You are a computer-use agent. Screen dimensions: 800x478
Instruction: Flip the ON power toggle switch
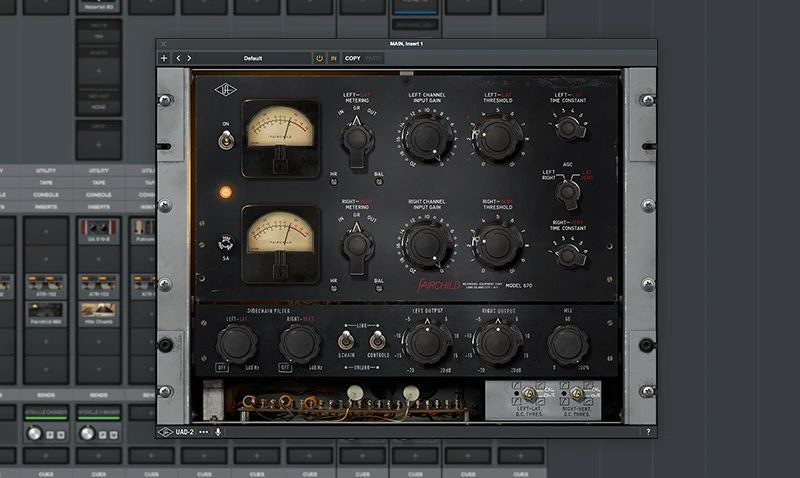[x=226, y=144]
